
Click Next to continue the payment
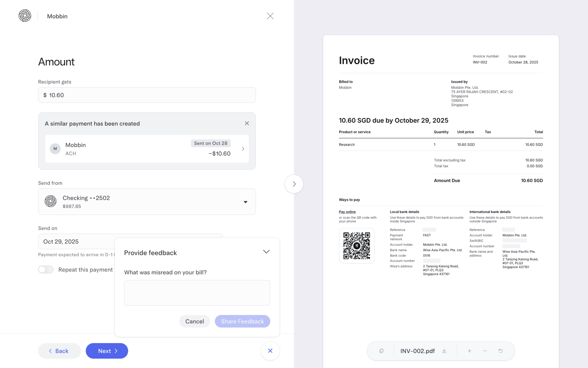click(107, 351)
